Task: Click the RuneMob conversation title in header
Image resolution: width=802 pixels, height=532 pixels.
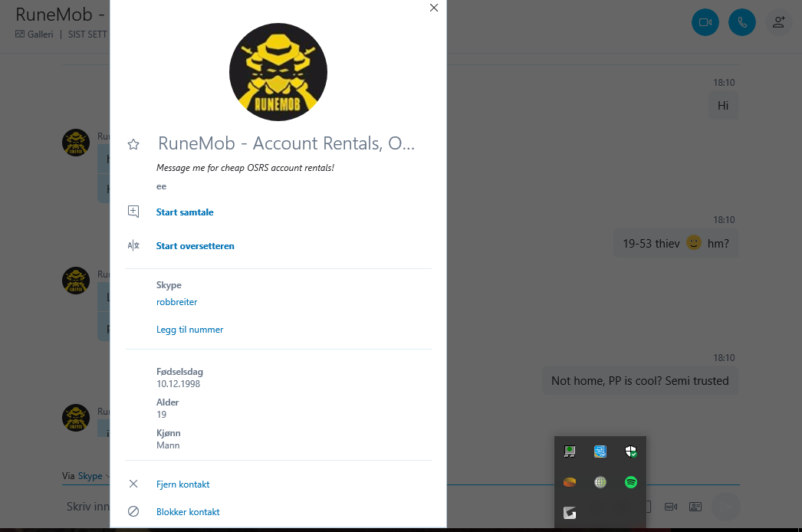Action: point(60,15)
